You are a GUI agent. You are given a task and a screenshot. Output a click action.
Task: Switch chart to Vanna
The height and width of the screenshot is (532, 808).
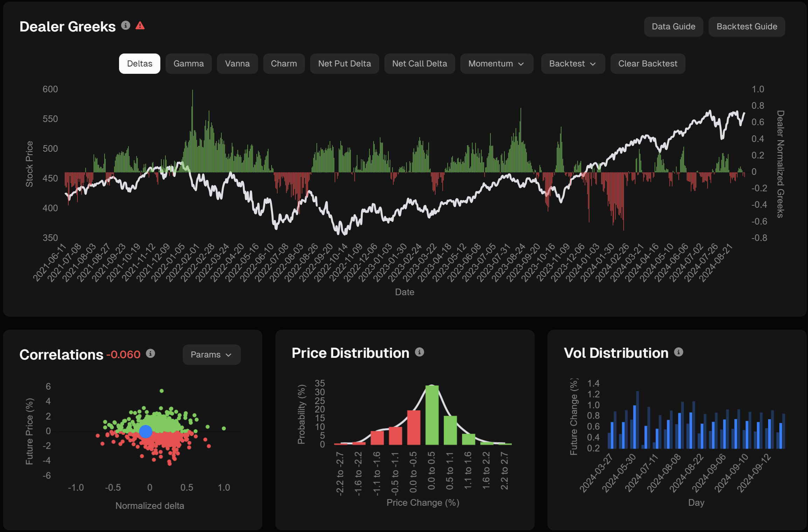coord(237,64)
